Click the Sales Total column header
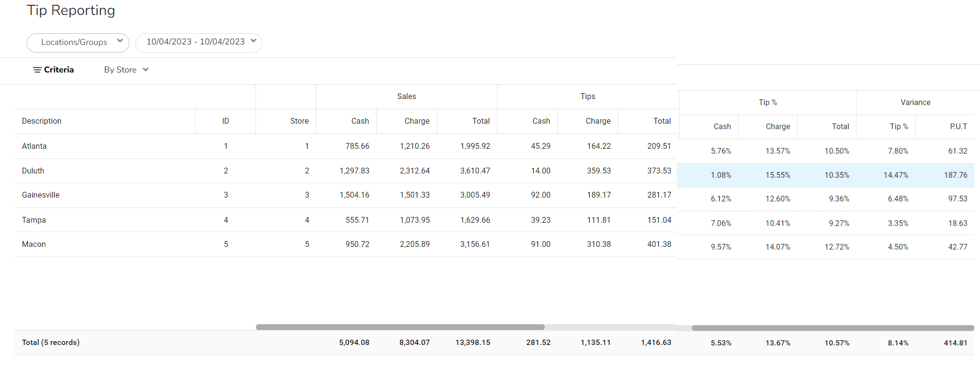 tap(481, 121)
